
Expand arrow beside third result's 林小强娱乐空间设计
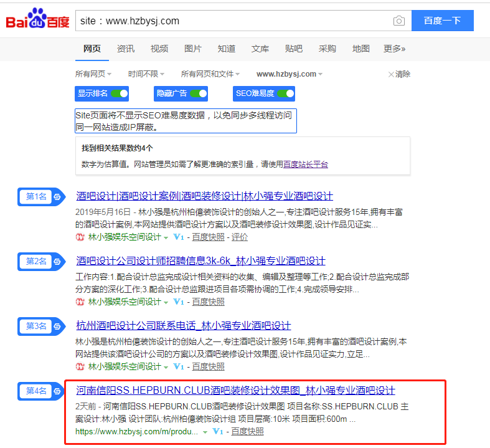166,368
